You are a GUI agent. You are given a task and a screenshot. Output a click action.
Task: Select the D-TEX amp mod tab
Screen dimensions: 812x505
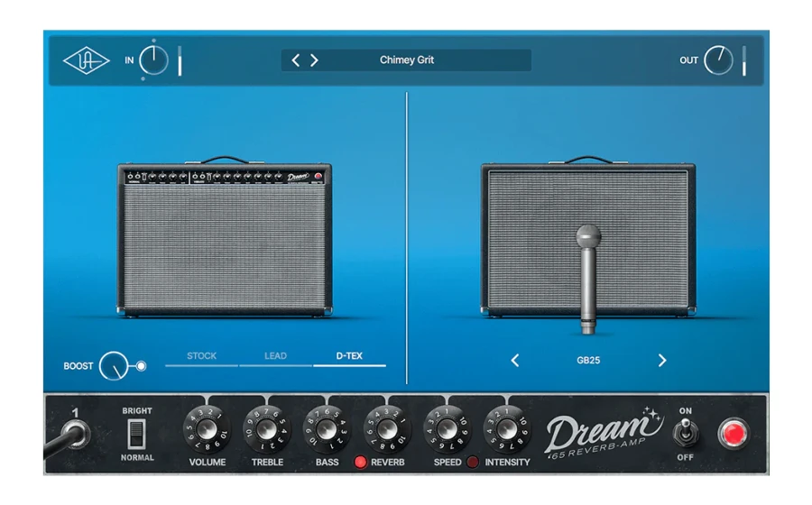pos(349,357)
